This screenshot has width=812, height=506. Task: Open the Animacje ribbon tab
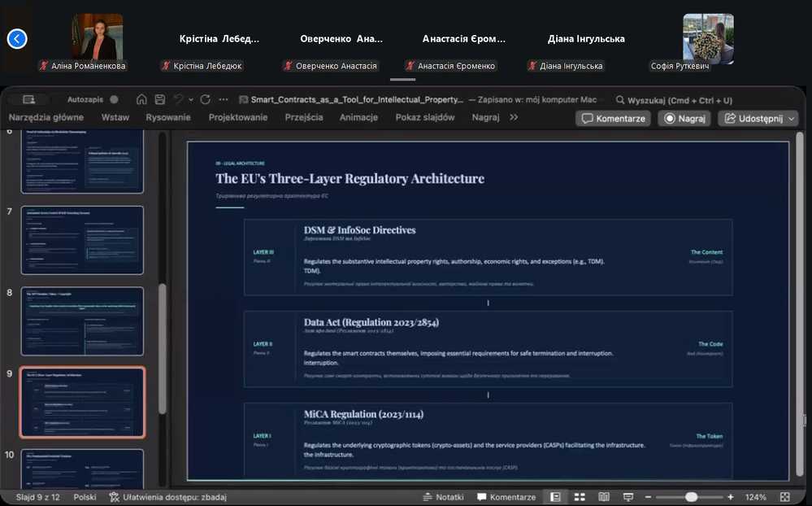(358, 117)
